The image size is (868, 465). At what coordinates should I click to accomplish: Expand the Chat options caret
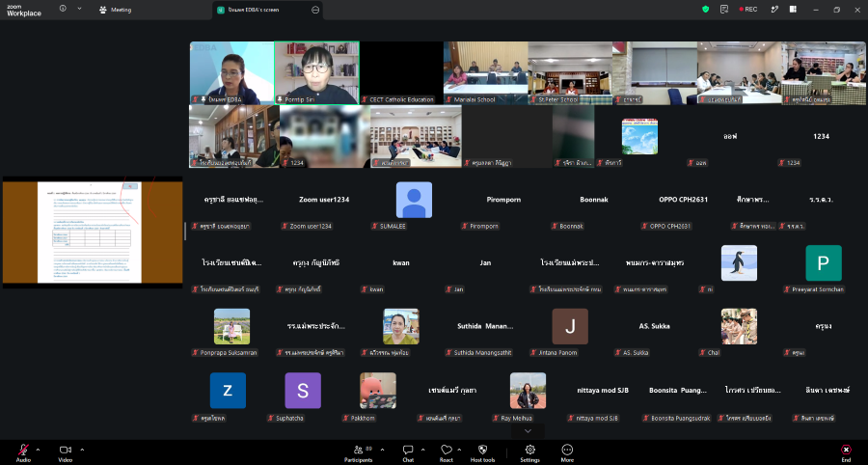click(423, 450)
